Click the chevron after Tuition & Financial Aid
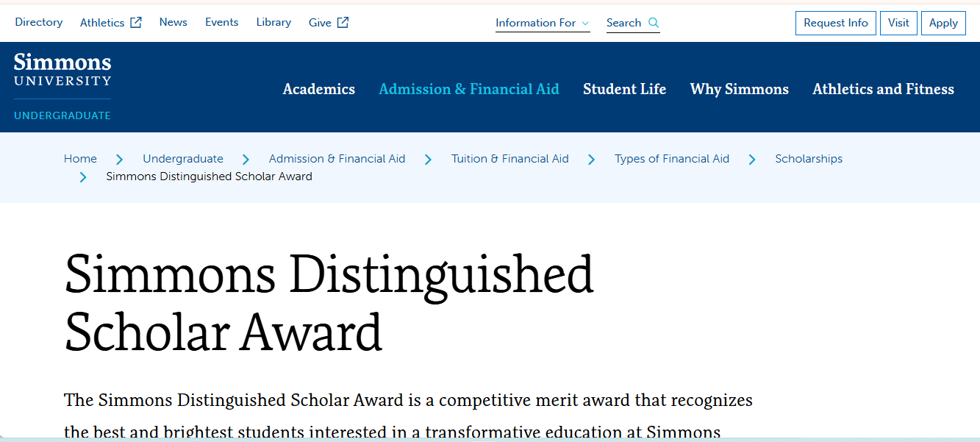Image resolution: width=980 pixels, height=442 pixels. point(592,159)
